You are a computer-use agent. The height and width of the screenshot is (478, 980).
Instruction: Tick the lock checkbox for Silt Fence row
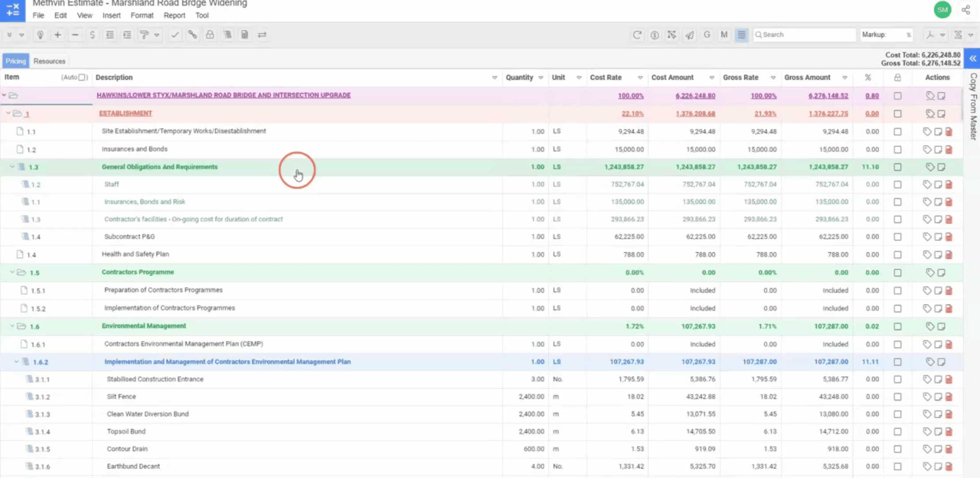(897, 397)
